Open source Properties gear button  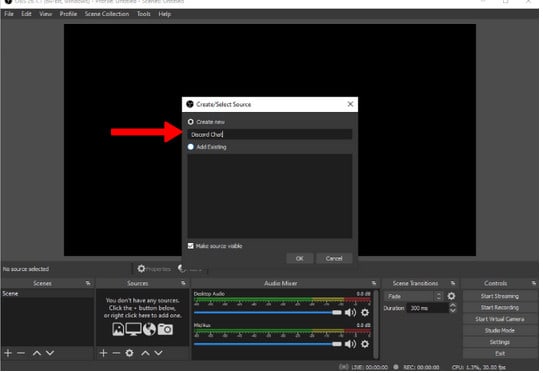pyautogui.click(x=154, y=269)
